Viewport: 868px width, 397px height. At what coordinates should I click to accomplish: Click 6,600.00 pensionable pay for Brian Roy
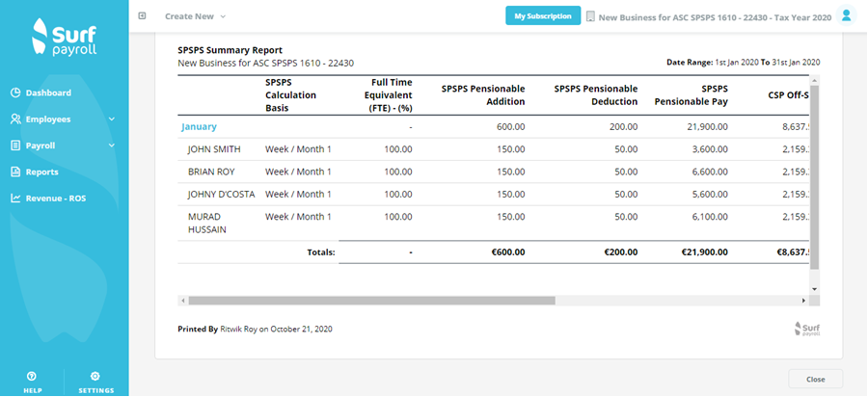pyautogui.click(x=711, y=172)
